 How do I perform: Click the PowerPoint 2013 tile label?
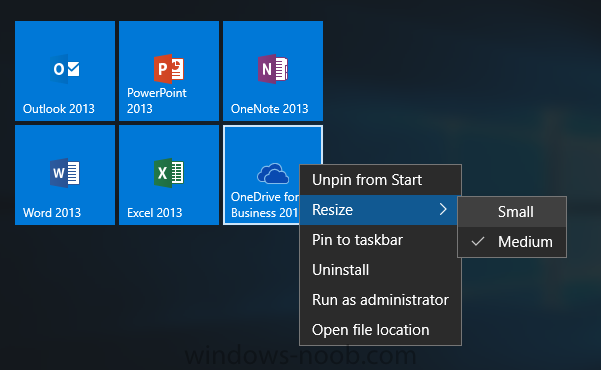(x=157, y=101)
